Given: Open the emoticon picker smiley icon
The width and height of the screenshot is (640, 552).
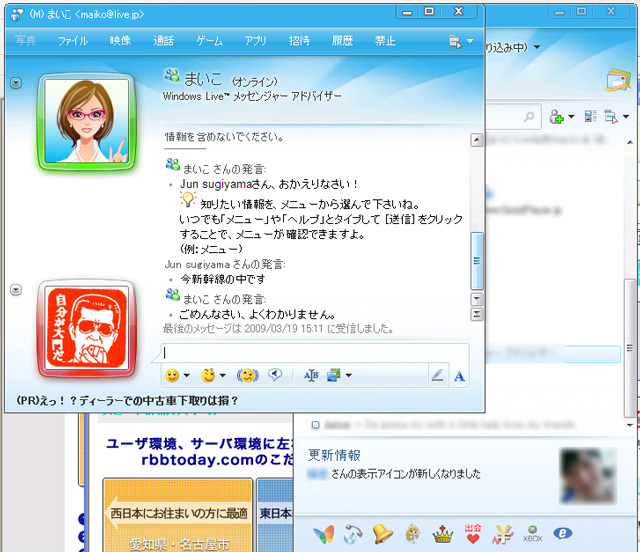Looking at the screenshot, I should pyautogui.click(x=172, y=375).
